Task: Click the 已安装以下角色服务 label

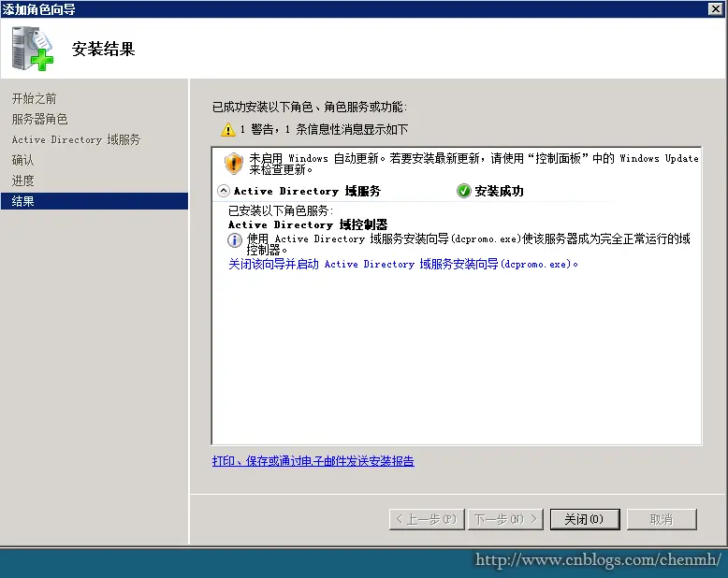Action: [x=281, y=211]
